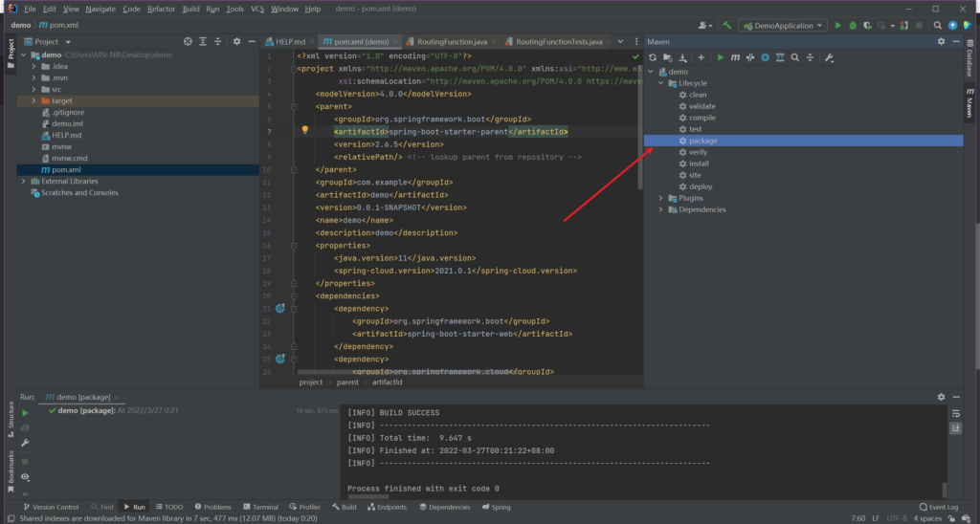Open the Problems tool window

pos(212,507)
